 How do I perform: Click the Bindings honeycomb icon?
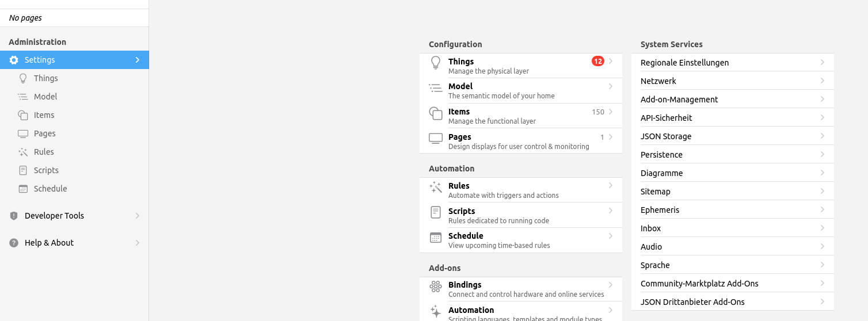[x=436, y=286]
